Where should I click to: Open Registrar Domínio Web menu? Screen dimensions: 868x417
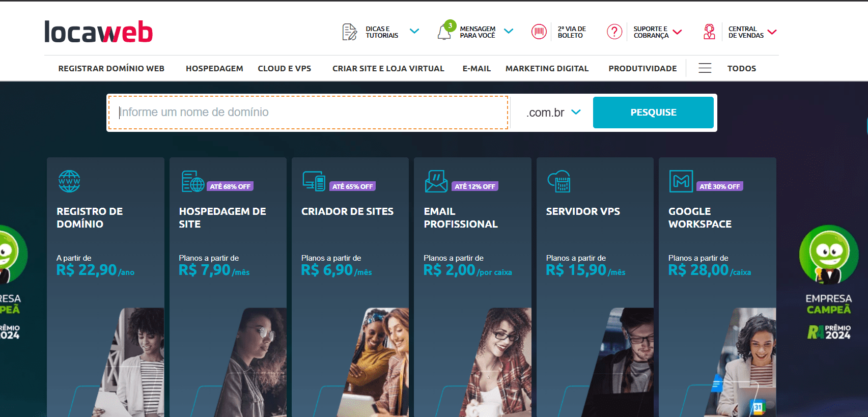pos(111,68)
